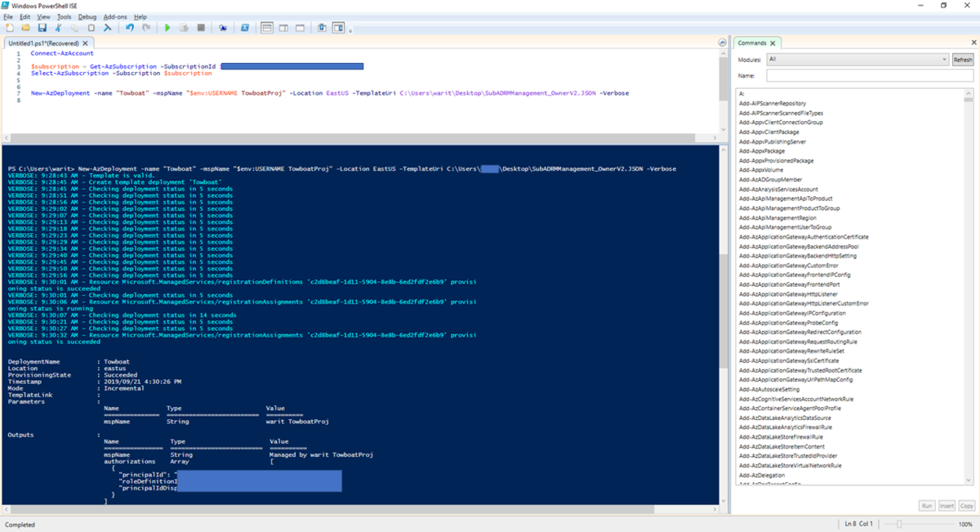
Task: Click the Completed status bar text
Action: [20, 525]
